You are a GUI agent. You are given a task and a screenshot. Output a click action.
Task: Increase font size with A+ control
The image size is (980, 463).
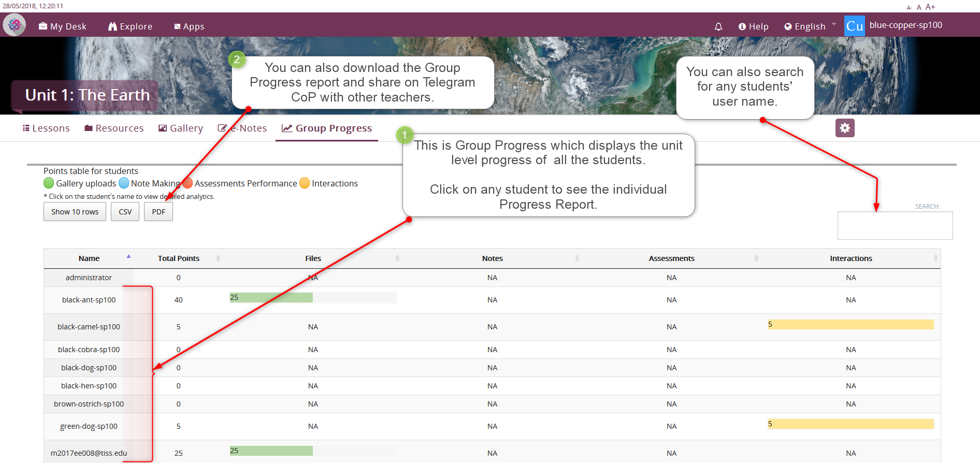click(x=930, y=7)
